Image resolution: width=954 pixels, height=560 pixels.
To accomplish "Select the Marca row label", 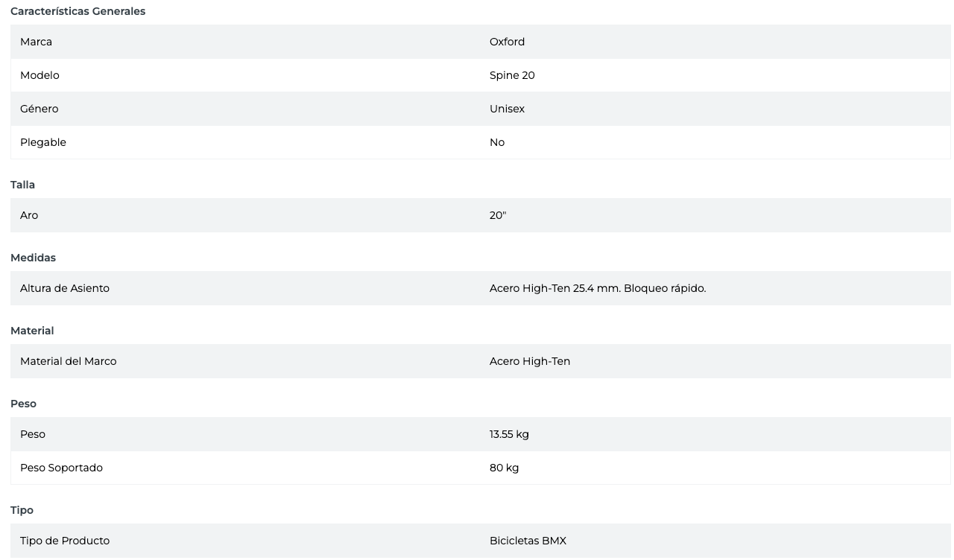I will point(36,42).
